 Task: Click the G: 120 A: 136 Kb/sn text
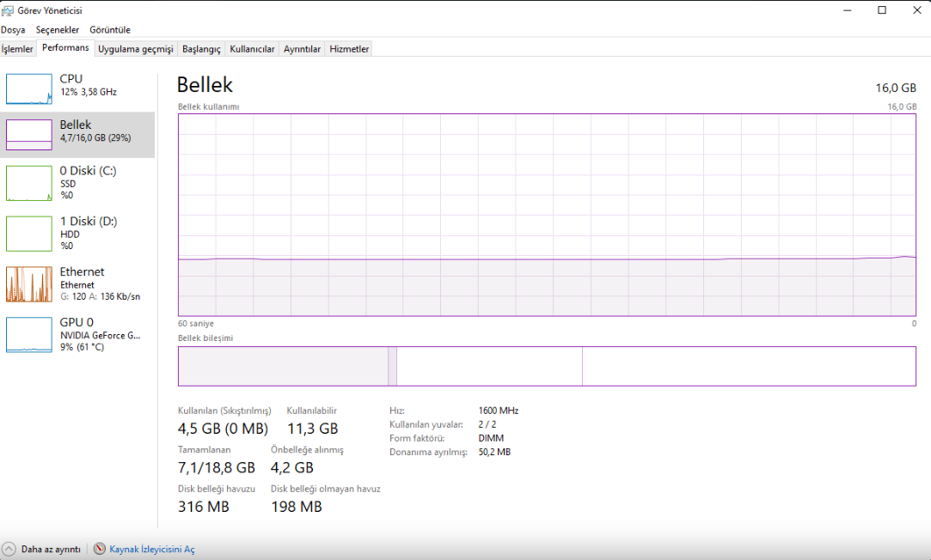101,296
